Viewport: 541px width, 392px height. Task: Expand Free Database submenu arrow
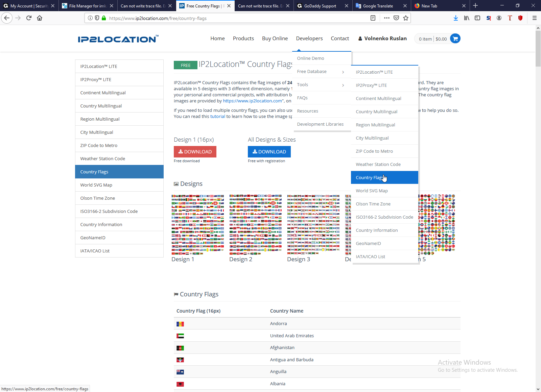pos(343,72)
